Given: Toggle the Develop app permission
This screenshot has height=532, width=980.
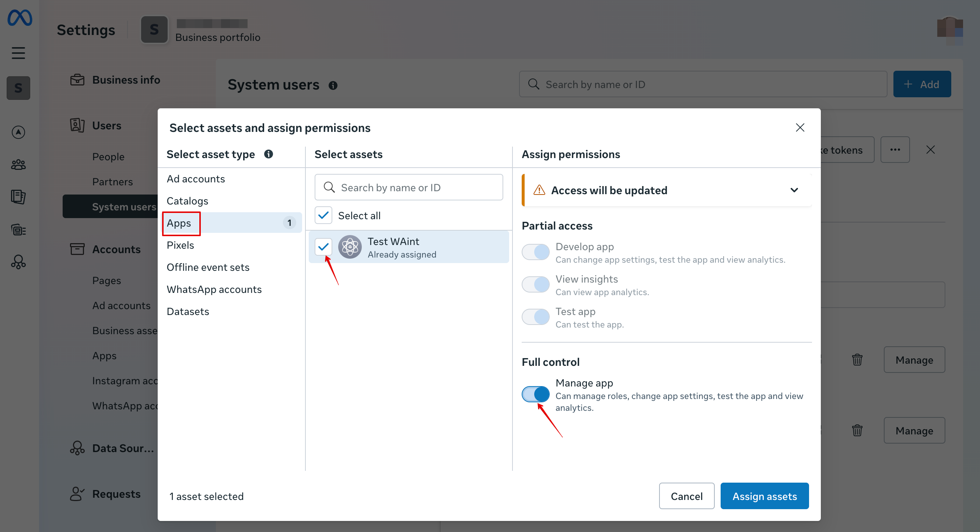Looking at the screenshot, I should [535, 252].
